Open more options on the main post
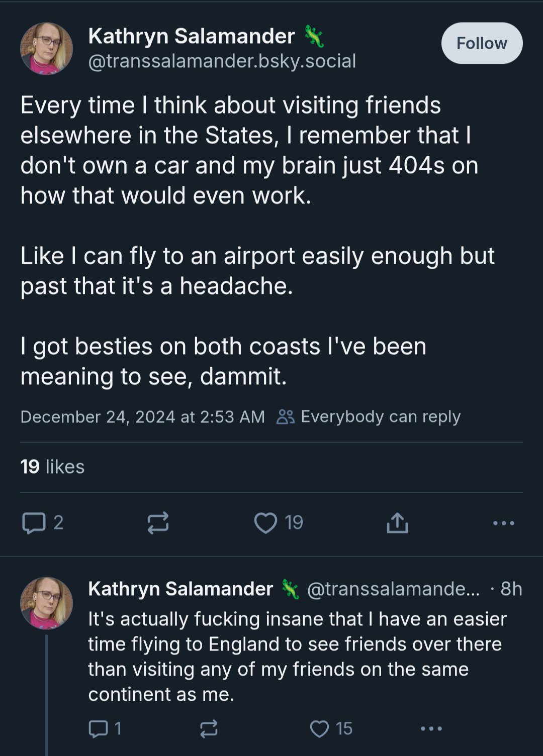This screenshot has height=756, width=543. [504, 523]
